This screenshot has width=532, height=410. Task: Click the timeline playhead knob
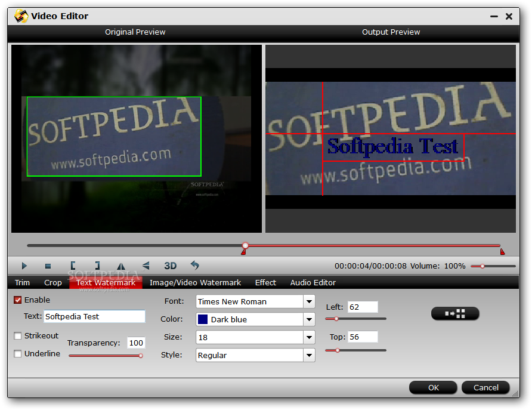tap(245, 245)
